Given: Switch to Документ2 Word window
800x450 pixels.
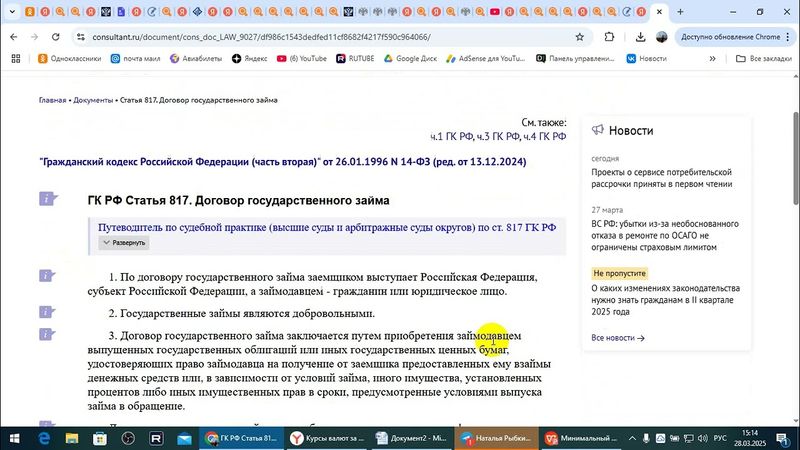Looking at the screenshot, I should [411, 438].
